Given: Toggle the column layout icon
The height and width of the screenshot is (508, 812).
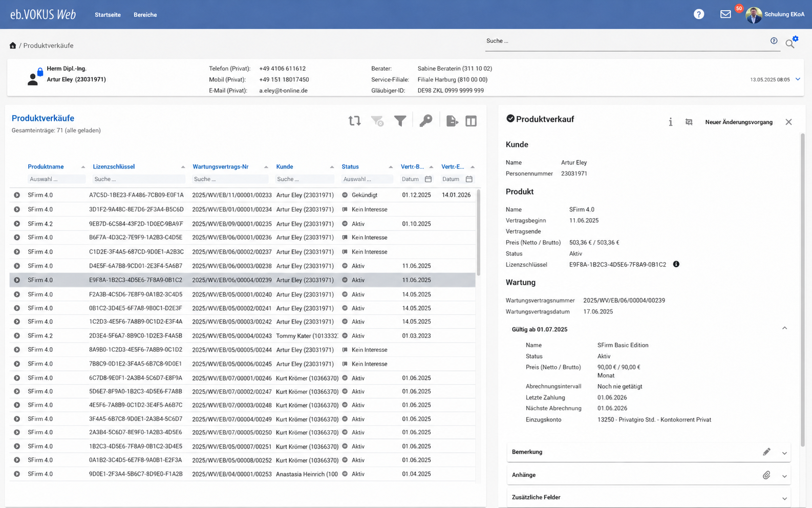Looking at the screenshot, I should [x=471, y=121].
